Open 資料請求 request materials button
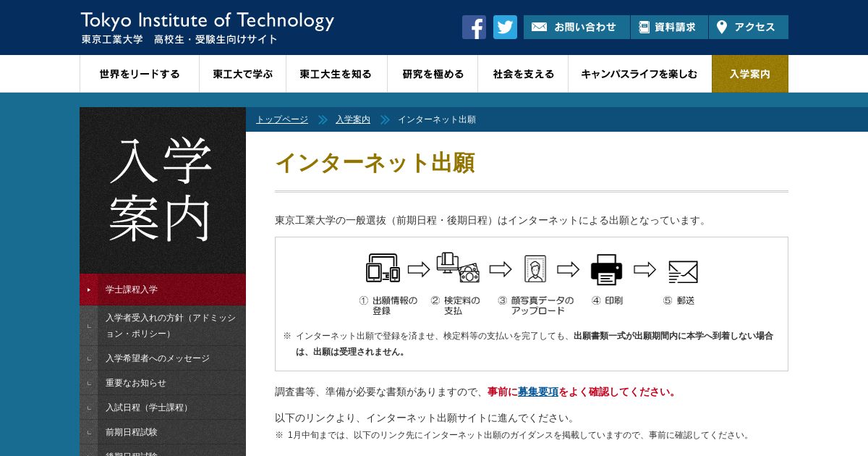Viewport: 868px width, 456px height. pos(669,27)
